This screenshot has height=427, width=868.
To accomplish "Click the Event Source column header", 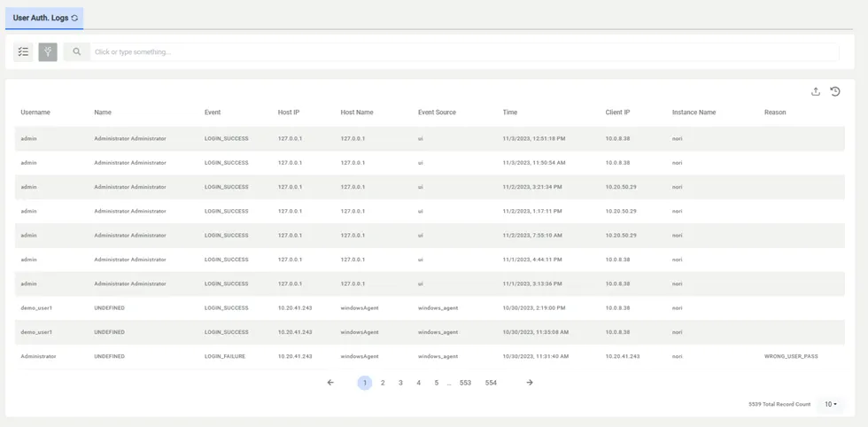I will [437, 113].
